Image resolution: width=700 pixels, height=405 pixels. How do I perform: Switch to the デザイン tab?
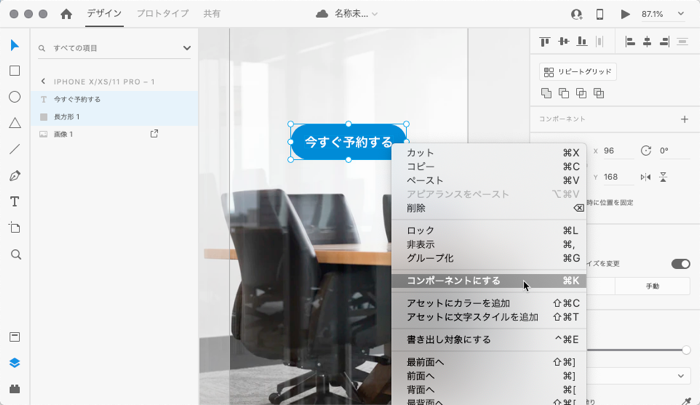point(104,14)
